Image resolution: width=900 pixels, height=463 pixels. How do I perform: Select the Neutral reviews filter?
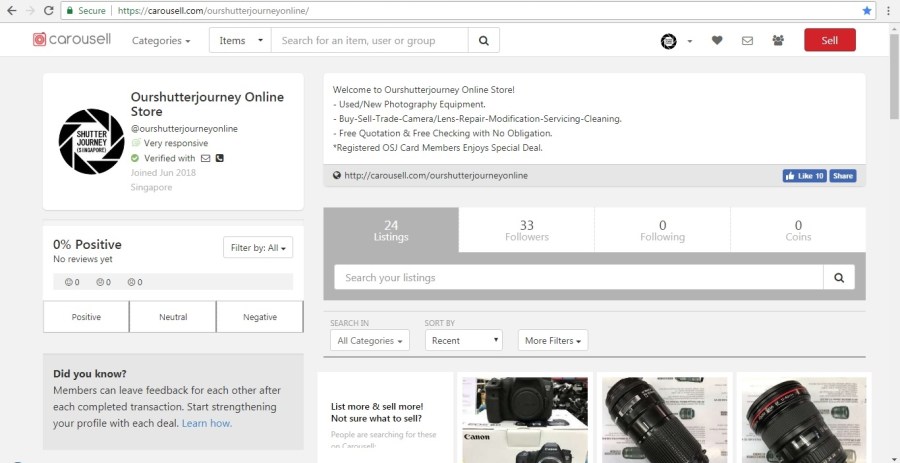(173, 317)
